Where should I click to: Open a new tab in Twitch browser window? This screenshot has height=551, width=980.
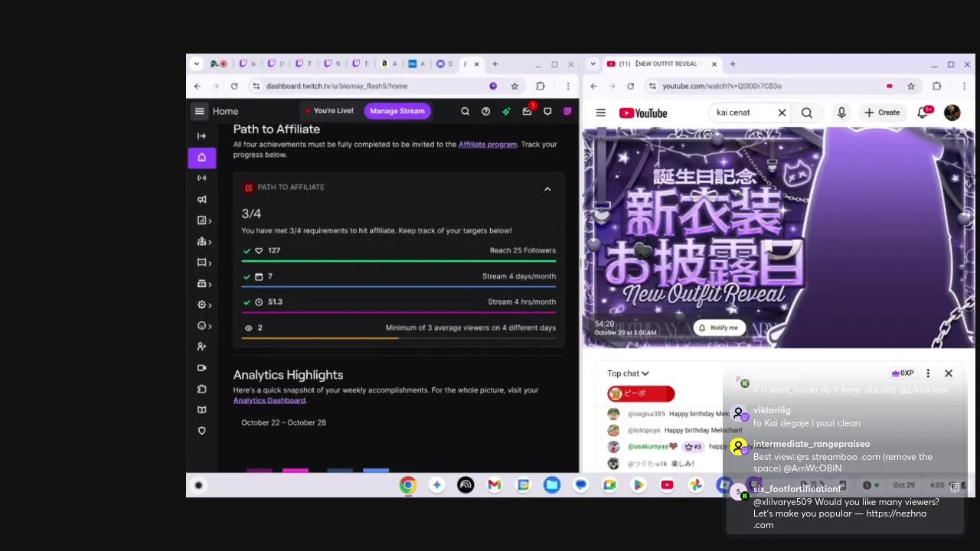[x=495, y=64]
